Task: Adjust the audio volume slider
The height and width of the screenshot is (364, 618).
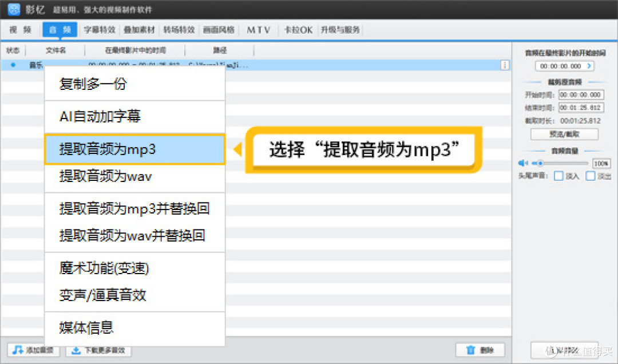Action: [560, 163]
